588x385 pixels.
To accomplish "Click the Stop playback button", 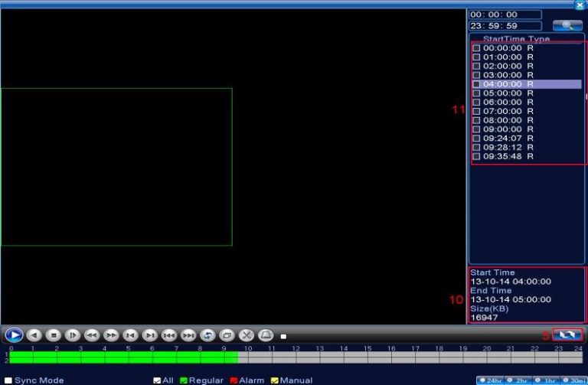I will pyautogui.click(x=53, y=335).
